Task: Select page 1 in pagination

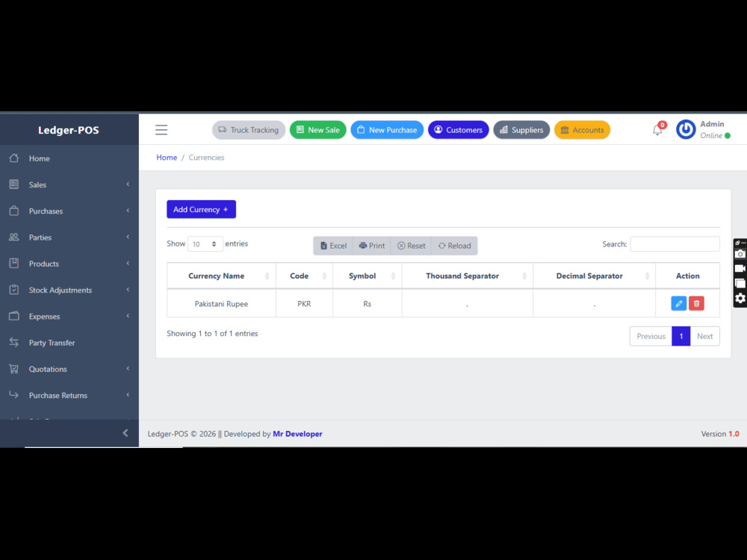Action: coord(681,336)
